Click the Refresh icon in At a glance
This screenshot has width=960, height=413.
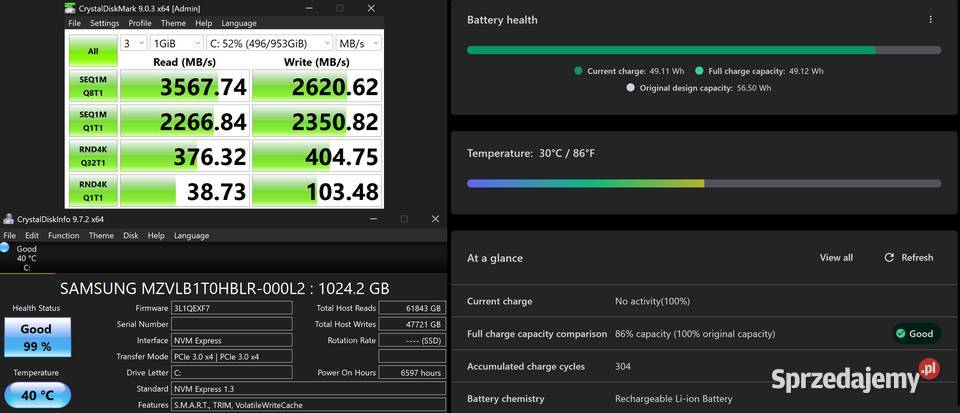(x=889, y=258)
